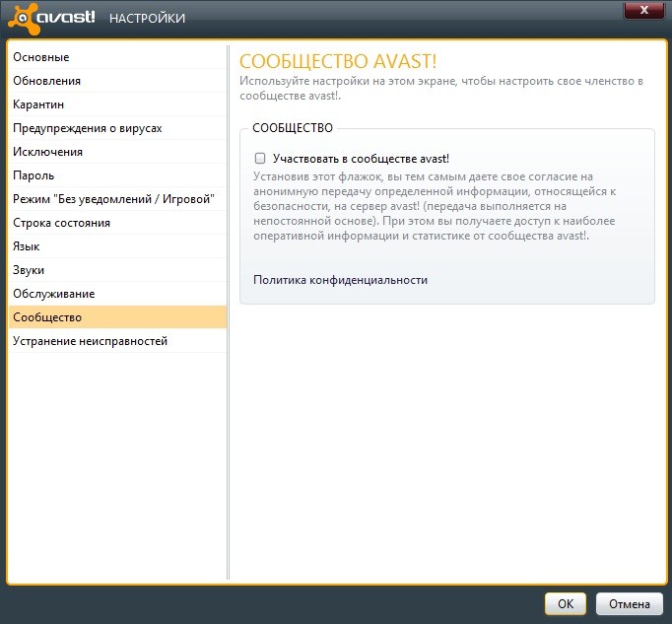Open Устранение неисправностей section
Screen dimensions: 672x624
pyautogui.click(x=117, y=341)
